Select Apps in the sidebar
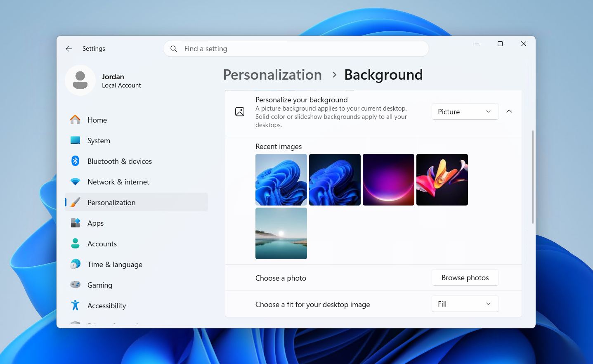Screen dimensions: 593x364 coord(136,223)
